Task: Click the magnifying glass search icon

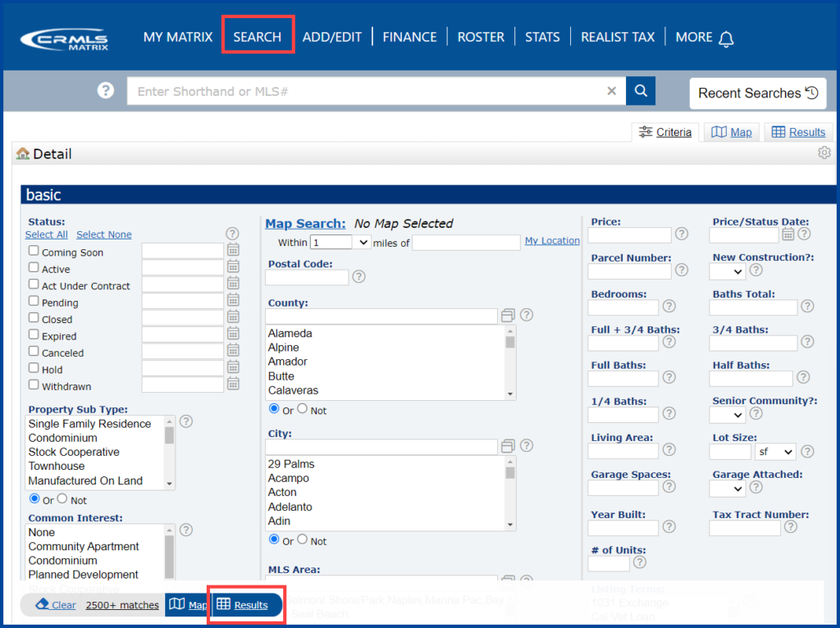Action: point(641,91)
